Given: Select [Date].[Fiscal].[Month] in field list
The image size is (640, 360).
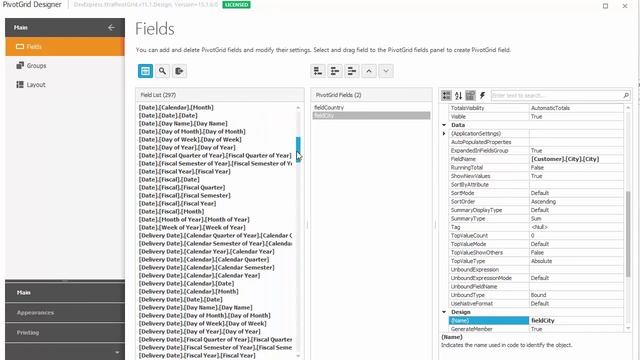Looking at the screenshot, I should [171, 211].
